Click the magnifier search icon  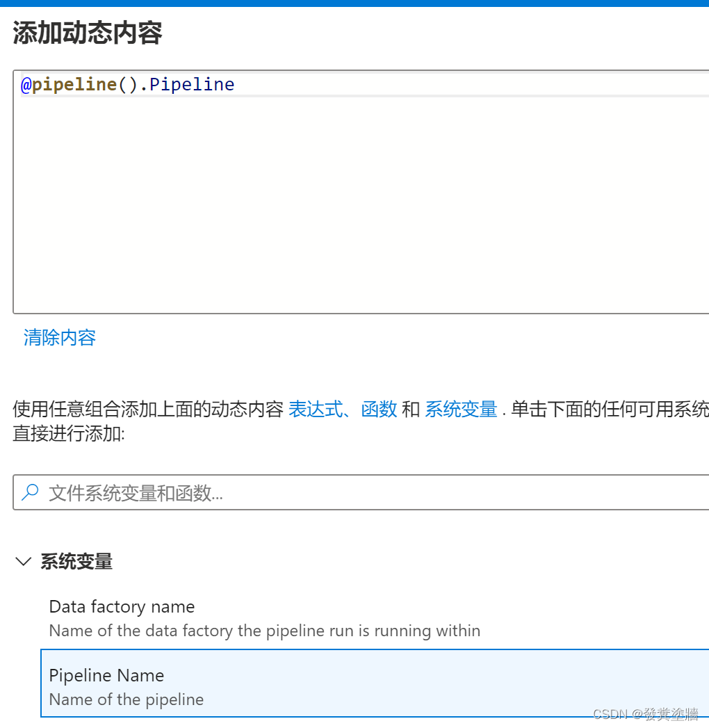tap(28, 492)
